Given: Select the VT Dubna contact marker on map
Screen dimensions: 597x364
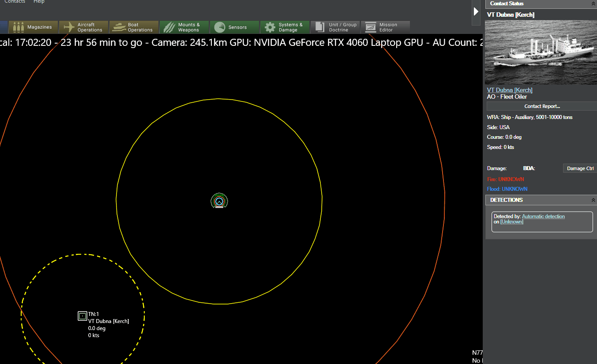Looking at the screenshot, I should click(x=82, y=316).
